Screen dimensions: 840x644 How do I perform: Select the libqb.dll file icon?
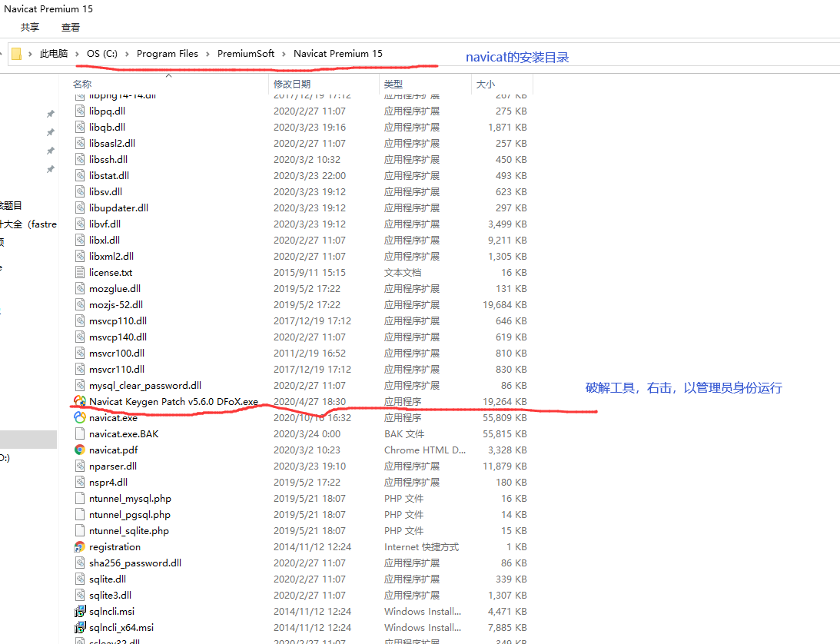point(80,127)
